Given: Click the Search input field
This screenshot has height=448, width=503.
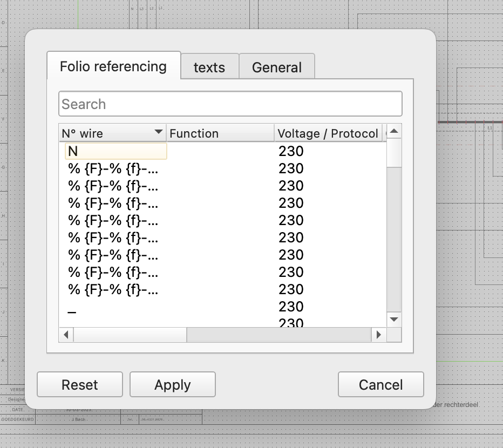Looking at the screenshot, I should pos(230,104).
